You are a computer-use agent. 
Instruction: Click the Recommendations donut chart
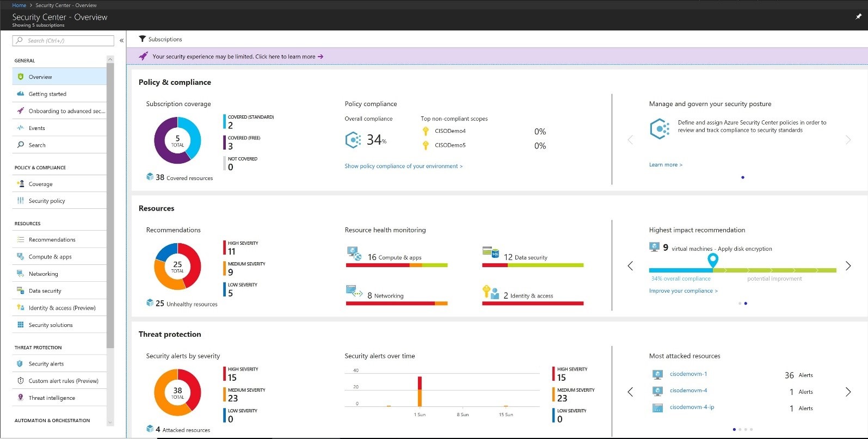[x=177, y=267]
